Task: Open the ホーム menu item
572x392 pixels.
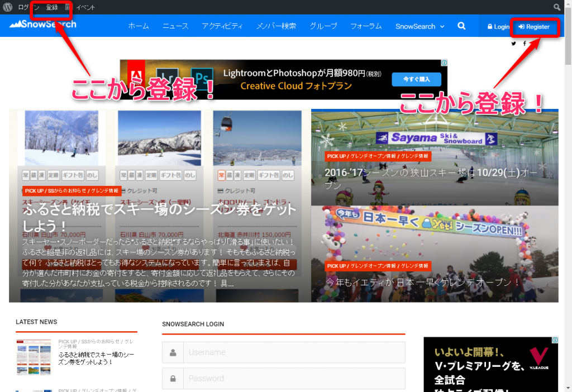Action: click(139, 26)
